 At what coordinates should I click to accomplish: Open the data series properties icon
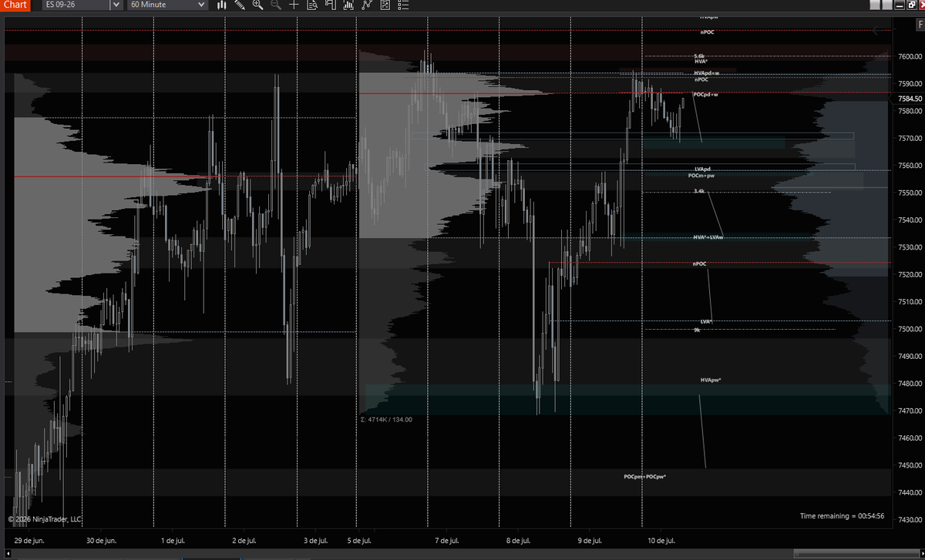click(x=385, y=5)
